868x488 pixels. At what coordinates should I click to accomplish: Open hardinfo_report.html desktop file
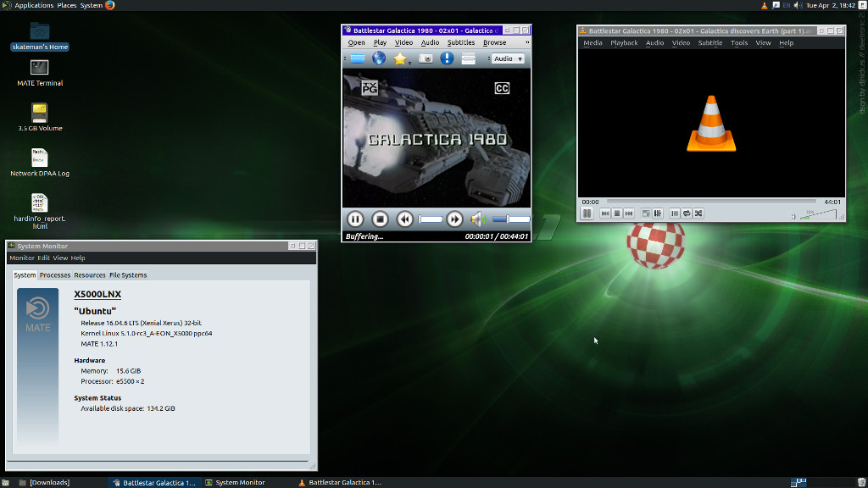click(x=40, y=211)
